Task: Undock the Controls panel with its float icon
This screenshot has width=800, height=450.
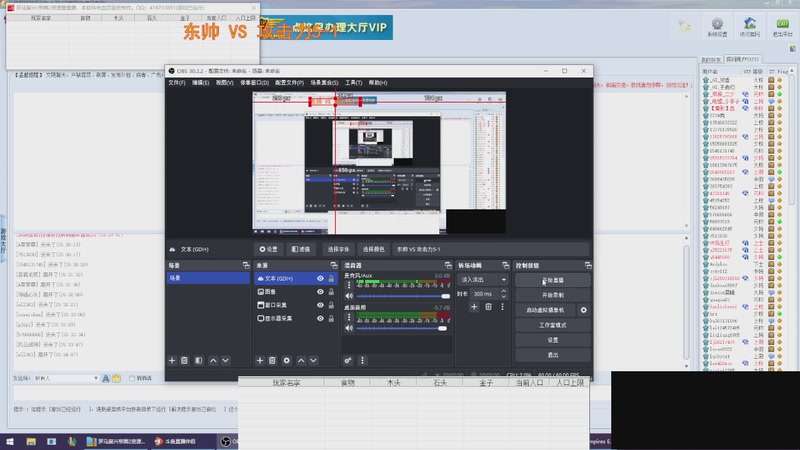Action: click(588, 265)
